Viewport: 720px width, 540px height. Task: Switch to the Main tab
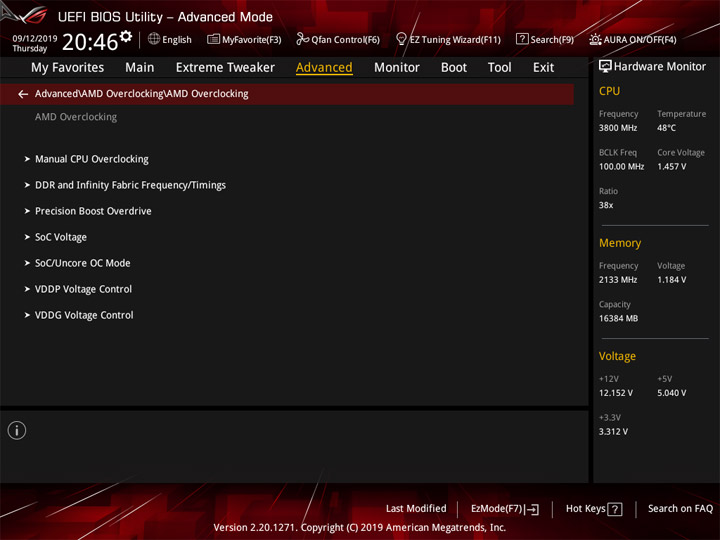140,68
